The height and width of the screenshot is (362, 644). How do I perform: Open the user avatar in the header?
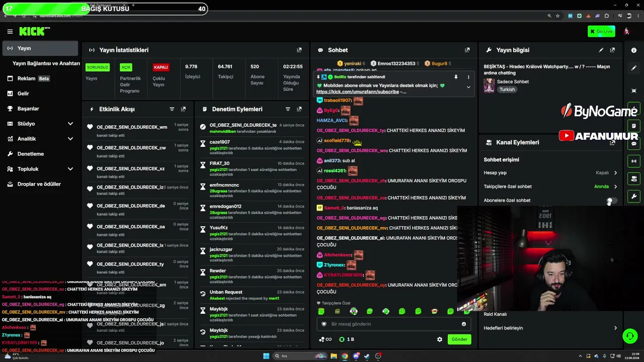point(626,31)
